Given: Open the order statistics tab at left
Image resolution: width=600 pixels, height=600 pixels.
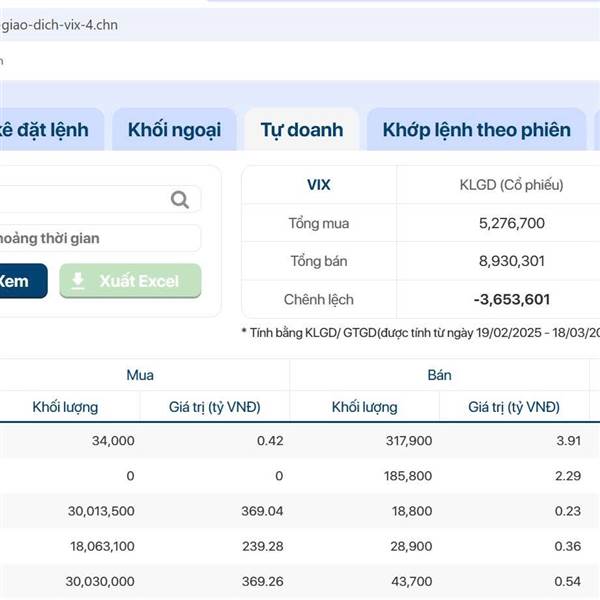Looking at the screenshot, I should (48, 130).
